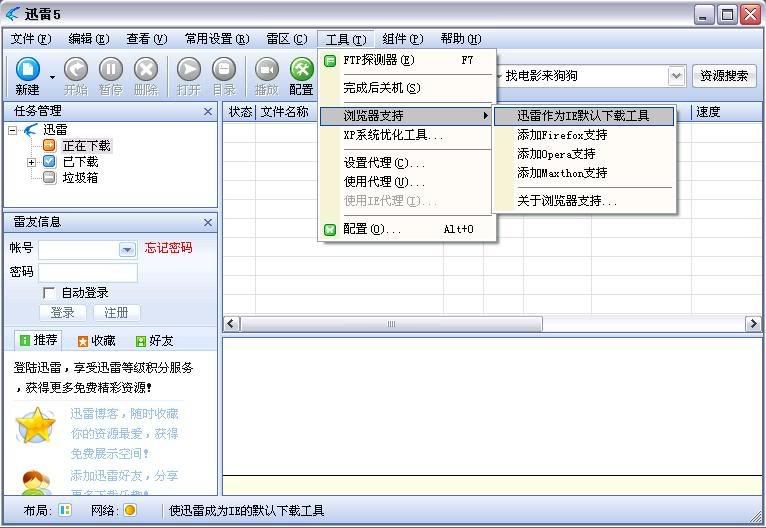Click the 删除 delete toolbar icon

(x=146, y=69)
